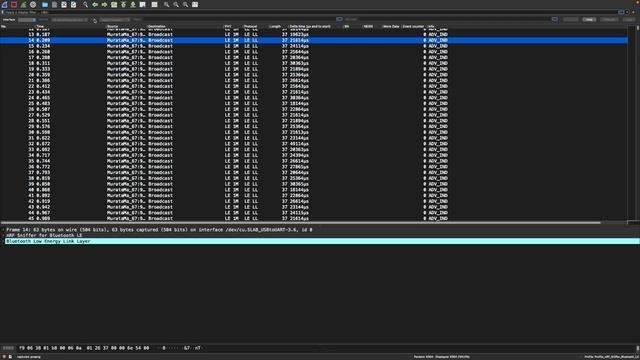Find a packet with the magnifier icon
Image resolution: width=640 pixels, height=360 pixels.
point(85,4)
